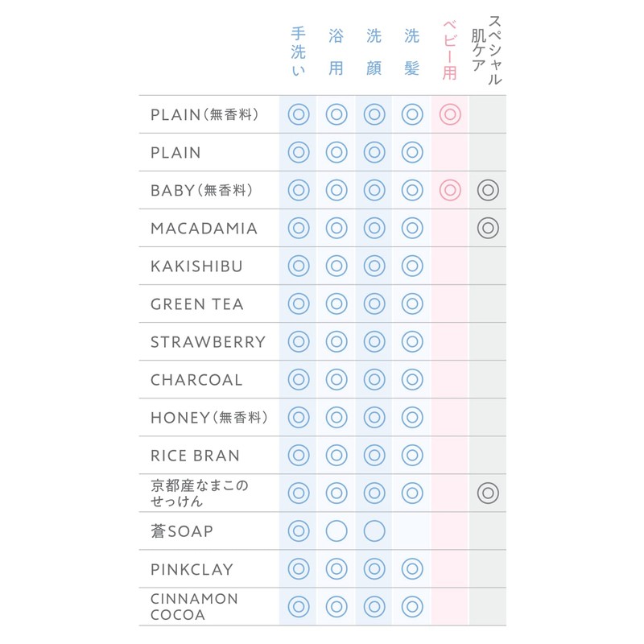This screenshot has height=644, width=644.
Task: Click the single-ring 浴用 circle for 蒼SOAP
Action: tap(336, 531)
